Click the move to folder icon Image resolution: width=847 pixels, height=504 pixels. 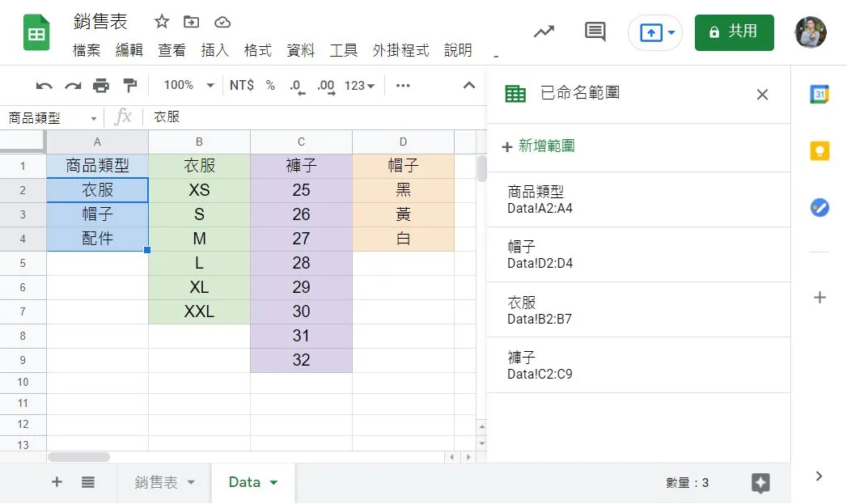point(191,22)
